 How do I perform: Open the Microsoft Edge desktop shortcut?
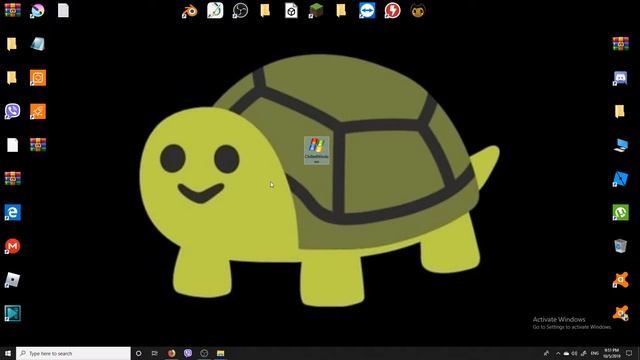point(13,212)
